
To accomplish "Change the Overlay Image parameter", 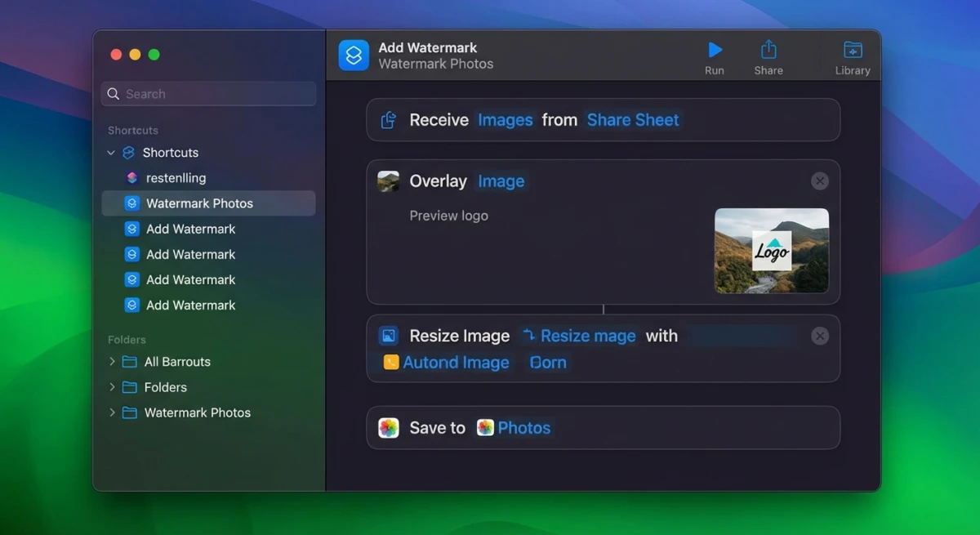I will click(x=501, y=181).
